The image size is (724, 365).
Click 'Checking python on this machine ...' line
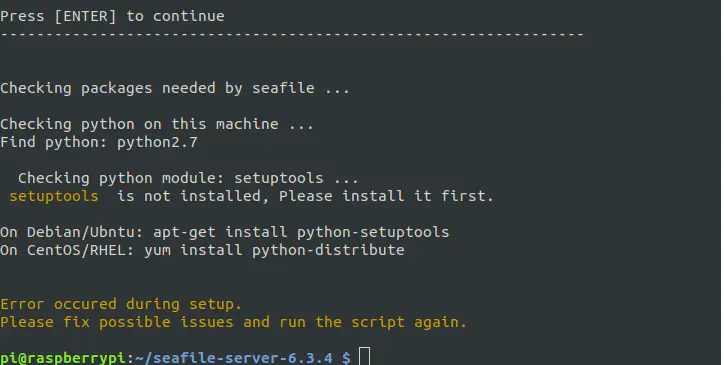click(157, 124)
